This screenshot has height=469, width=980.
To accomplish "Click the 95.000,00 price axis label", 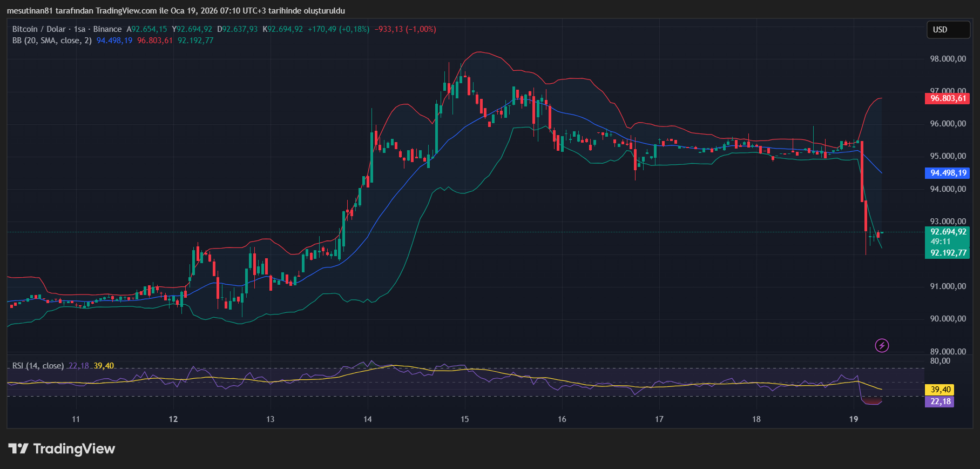I will [x=948, y=156].
